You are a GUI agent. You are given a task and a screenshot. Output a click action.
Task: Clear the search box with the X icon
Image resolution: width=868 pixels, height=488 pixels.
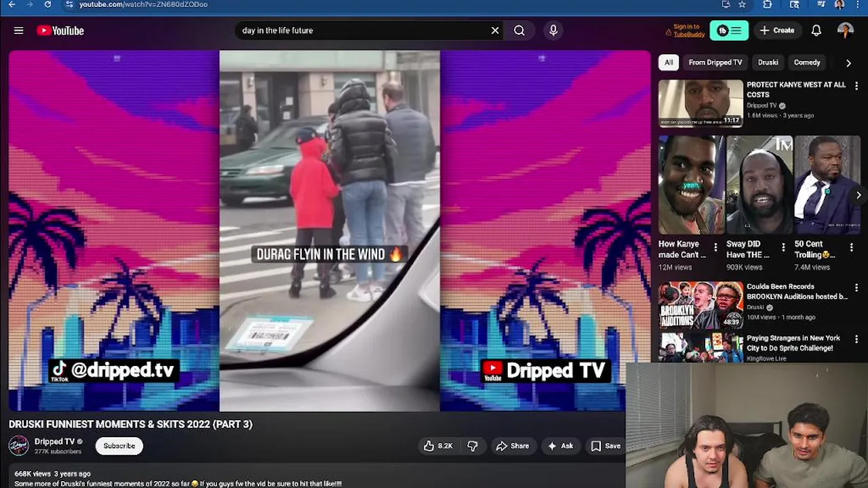click(495, 30)
